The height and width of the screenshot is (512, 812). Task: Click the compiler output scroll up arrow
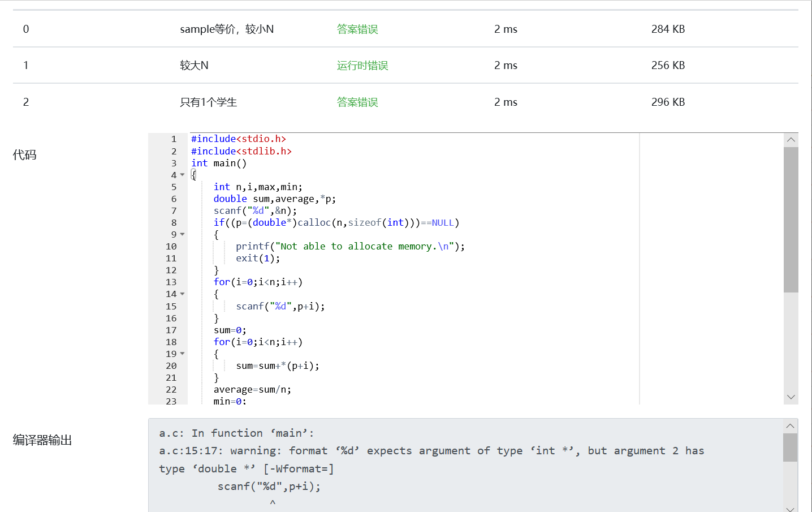[791, 426]
